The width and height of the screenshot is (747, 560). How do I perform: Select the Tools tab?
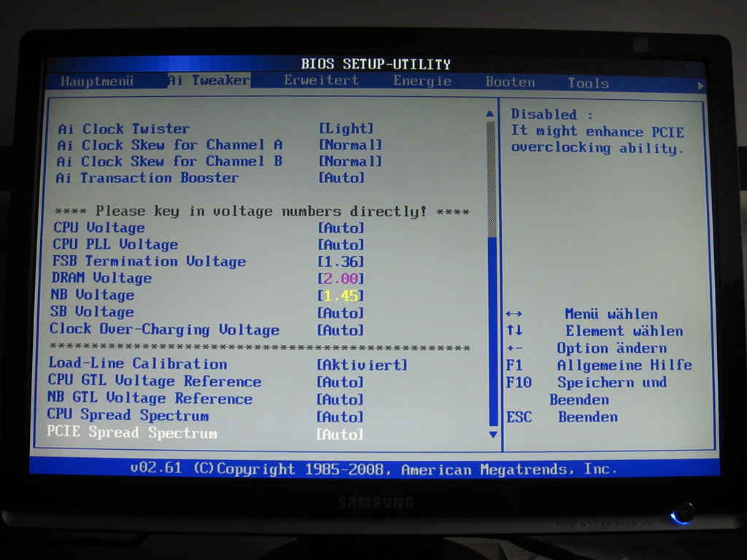(x=588, y=83)
